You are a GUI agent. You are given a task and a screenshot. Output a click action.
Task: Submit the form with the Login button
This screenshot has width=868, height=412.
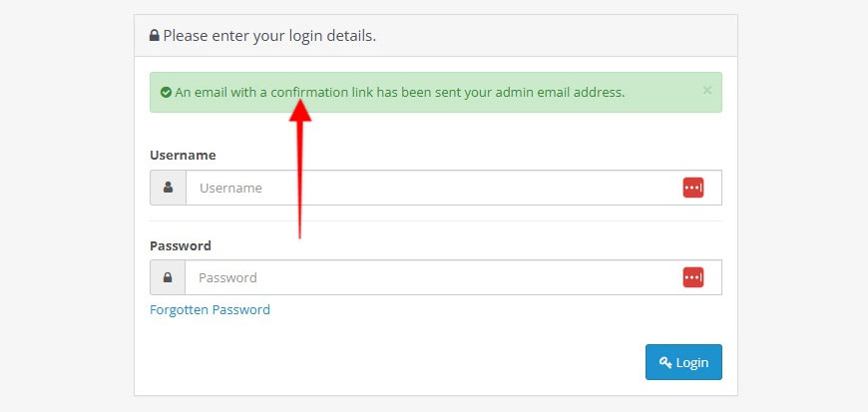[x=683, y=362]
